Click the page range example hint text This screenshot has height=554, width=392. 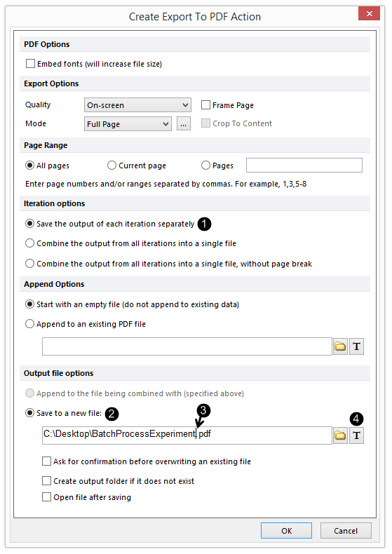tap(166, 184)
